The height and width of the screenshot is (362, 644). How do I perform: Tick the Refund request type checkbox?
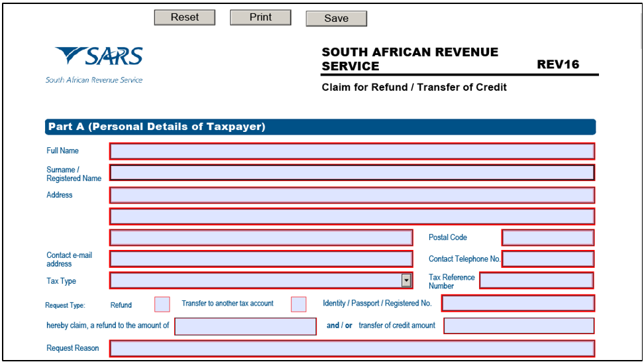coord(162,304)
